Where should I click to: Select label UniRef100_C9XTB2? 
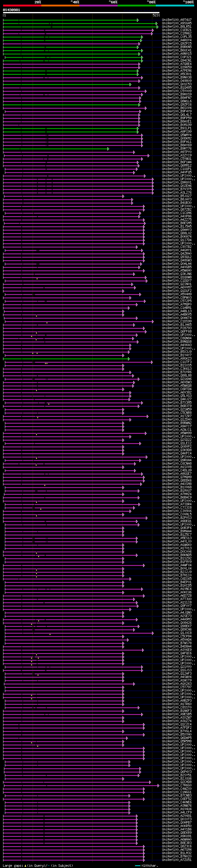click(177, 247)
